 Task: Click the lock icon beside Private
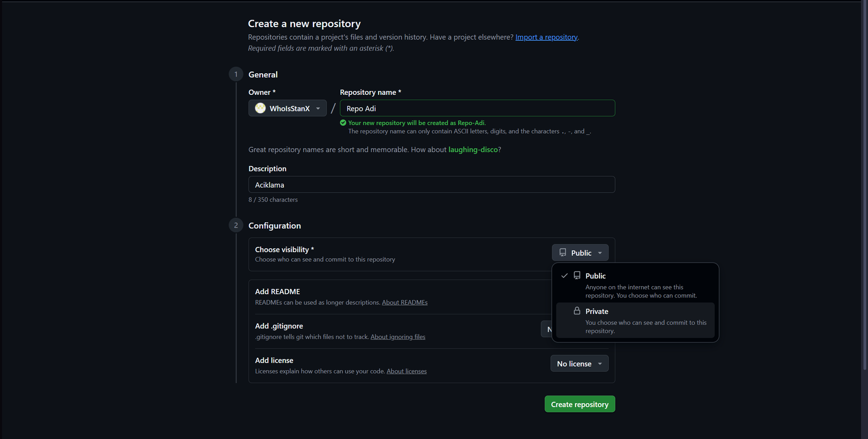(577, 311)
